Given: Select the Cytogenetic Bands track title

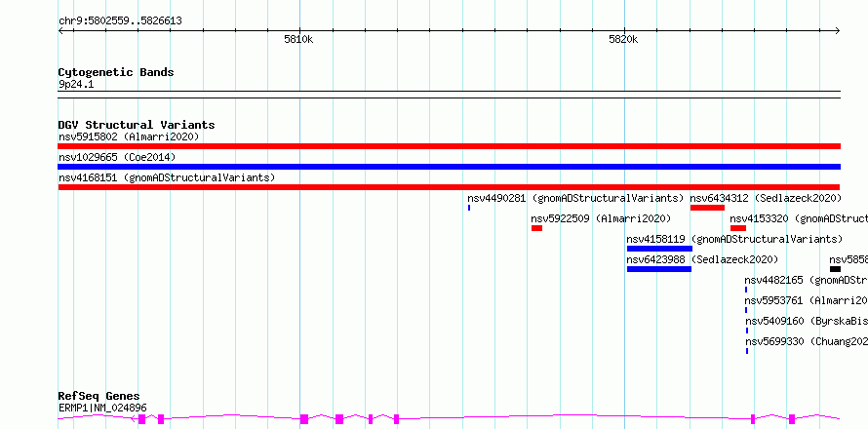Looking at the screenshot, I should pyautogui.click(x=116, y=72).
